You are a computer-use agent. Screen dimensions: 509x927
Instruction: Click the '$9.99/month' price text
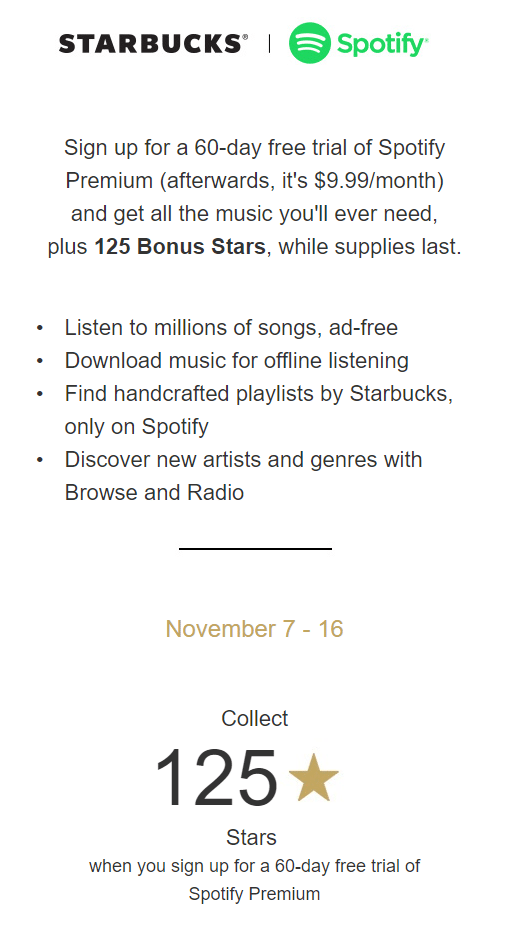[x=379, y=180]
